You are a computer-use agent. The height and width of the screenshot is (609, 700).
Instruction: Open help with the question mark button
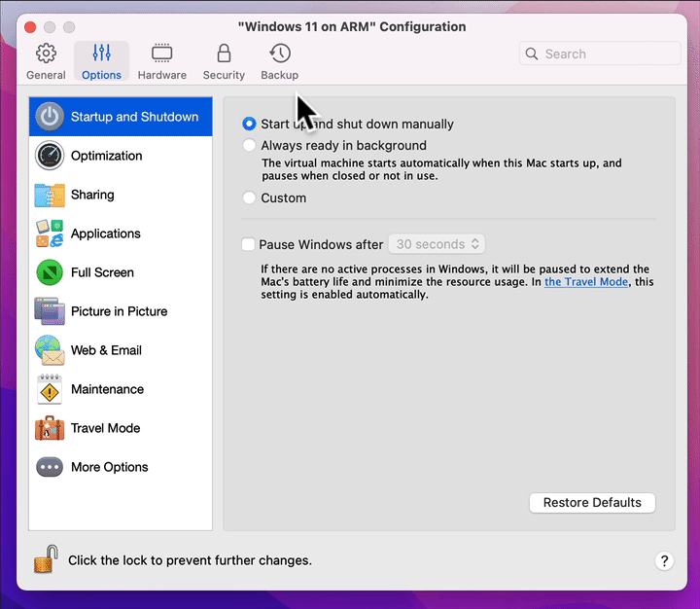tap(664, 560)
